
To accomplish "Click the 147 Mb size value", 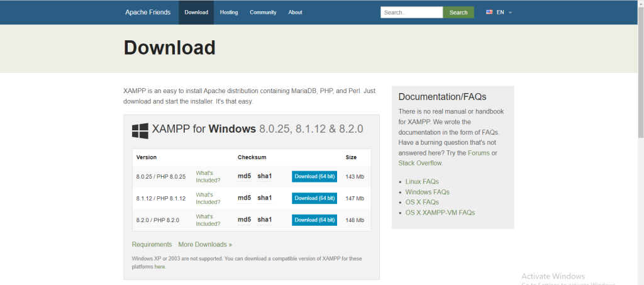I will point(355,198).
